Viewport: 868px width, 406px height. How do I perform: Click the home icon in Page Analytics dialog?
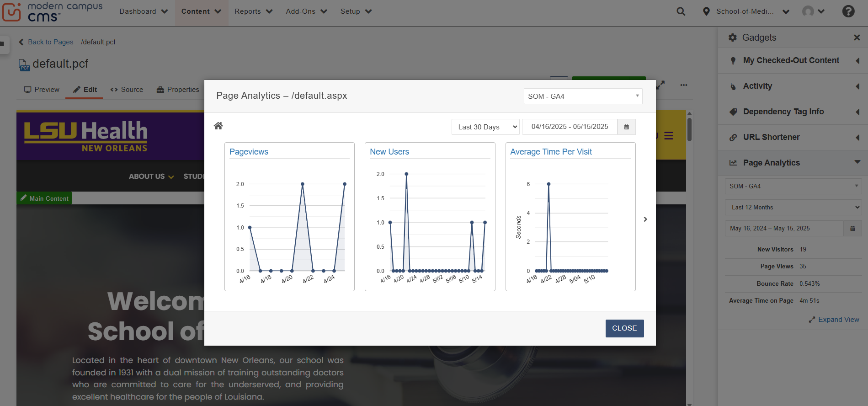tap(218, 126)
